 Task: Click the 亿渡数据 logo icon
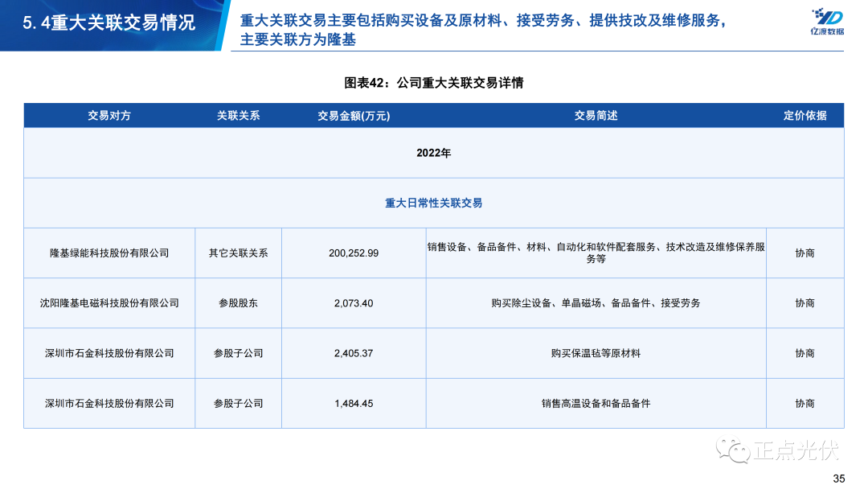point(827,22)
